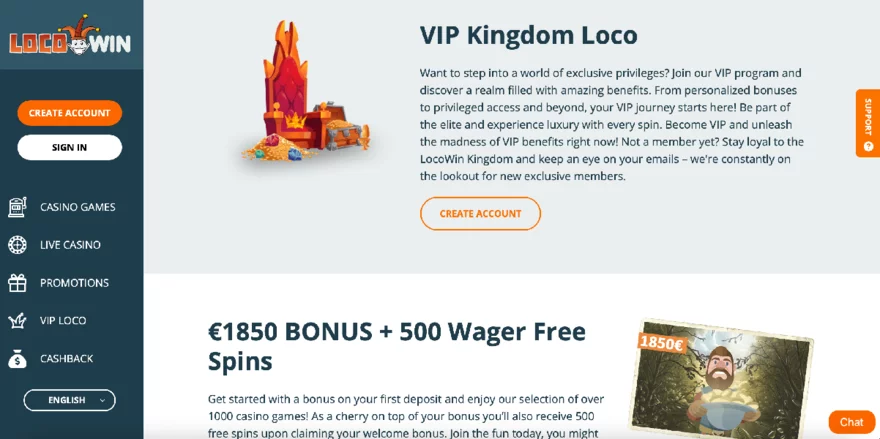Select Promotions in the sidebar

(x=74, y=283)
